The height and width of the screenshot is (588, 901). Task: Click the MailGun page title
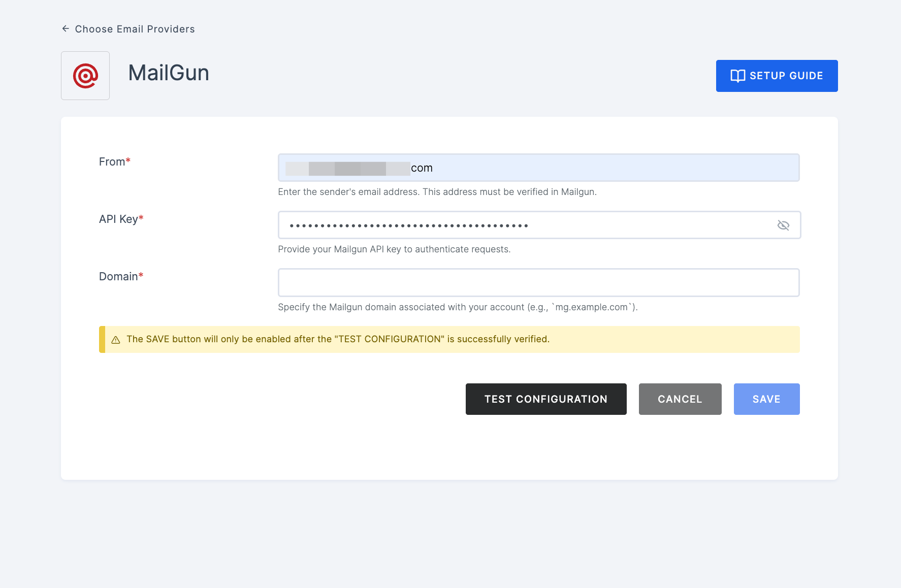pyautogui.click(x=169, y=73)
